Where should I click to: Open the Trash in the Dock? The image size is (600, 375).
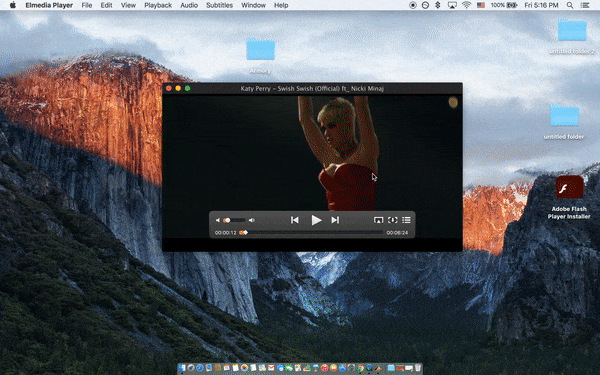(417, 368)
